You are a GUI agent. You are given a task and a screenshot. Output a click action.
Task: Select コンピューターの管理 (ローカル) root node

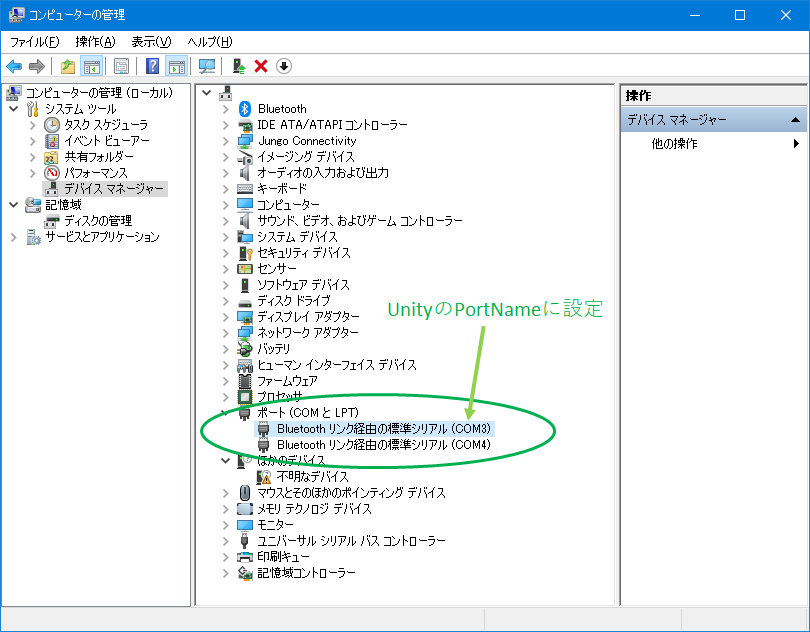99,93
